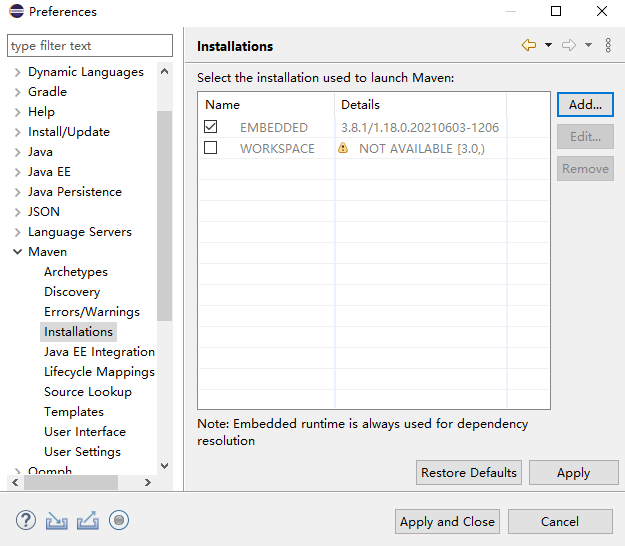Open the view menu three-dots icon

[608, 45]
